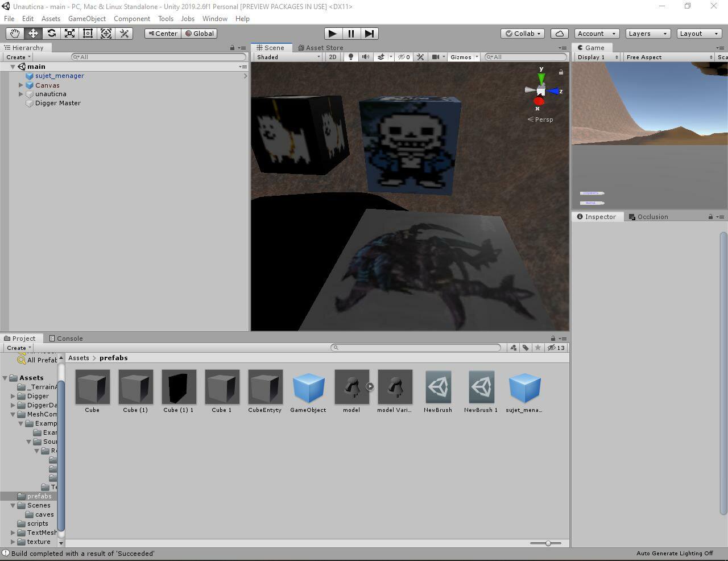Screen dimensions: 728x561
Task: Expand texture folder in Project
Action: point(13,542)
